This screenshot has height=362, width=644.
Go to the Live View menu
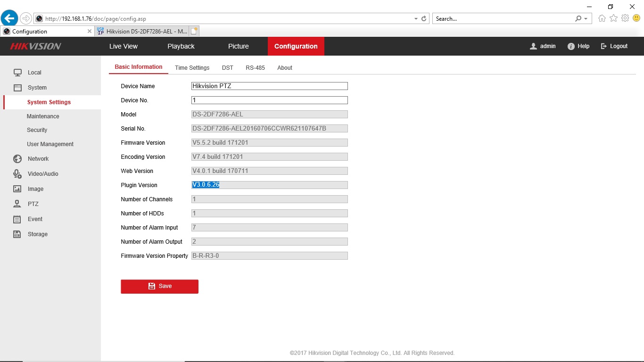(x=123, y=46)
